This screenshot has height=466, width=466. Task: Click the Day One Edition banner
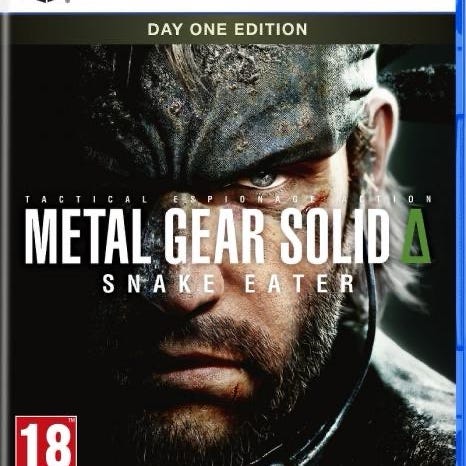click(227, 29)
